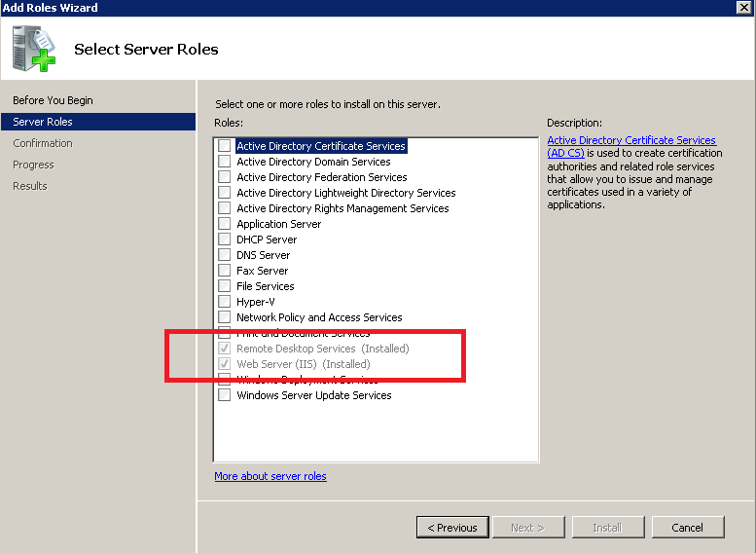Open the More about server roles link
This screenshot has height=553, width=756.
click(x=270, y=476)
